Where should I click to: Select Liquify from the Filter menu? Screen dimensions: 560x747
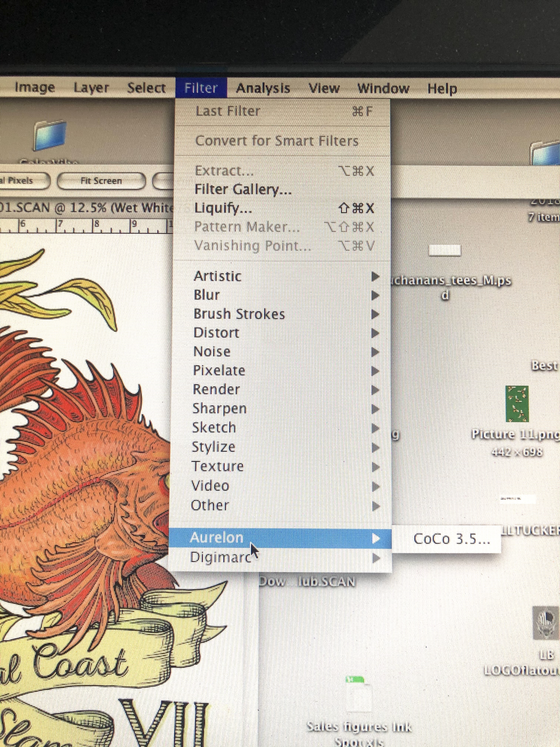[224, 208]
